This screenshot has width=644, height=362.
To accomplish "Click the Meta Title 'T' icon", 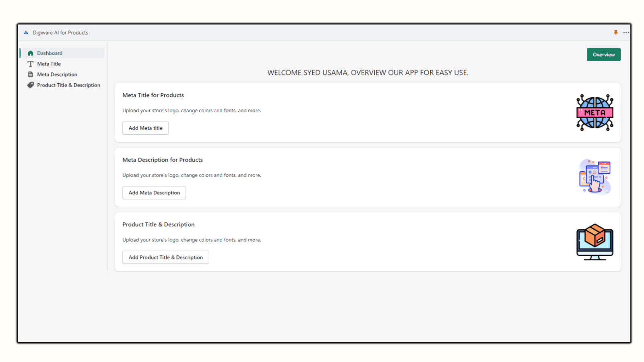I will [x=30, y=64].
